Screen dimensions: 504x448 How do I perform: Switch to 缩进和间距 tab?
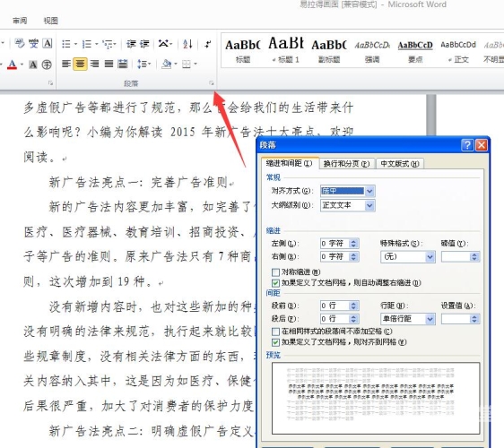click(290, 163)
